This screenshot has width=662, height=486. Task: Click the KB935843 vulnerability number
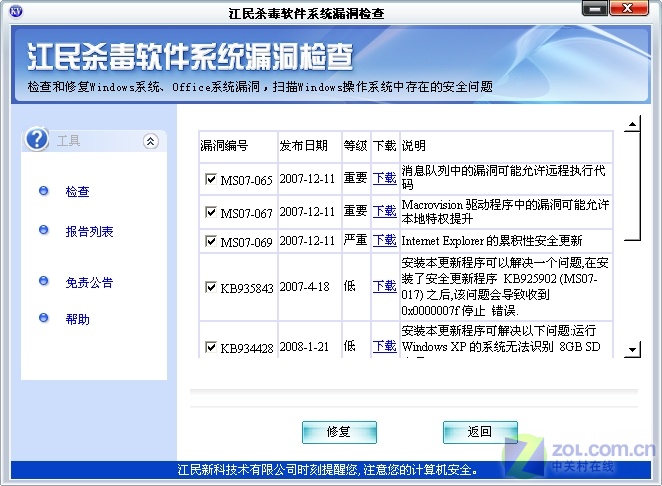pos(247,288)
